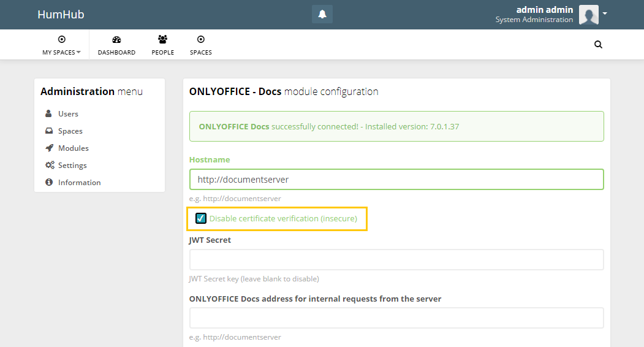644x347 pixels.
Task: Click the Dashboard gauge icon
Action: pos(116,39)
